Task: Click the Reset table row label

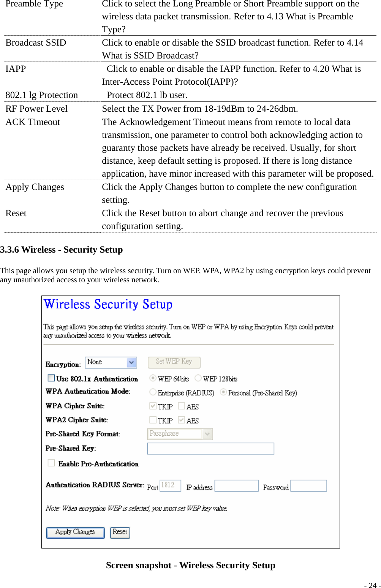Action: (16, 213)
